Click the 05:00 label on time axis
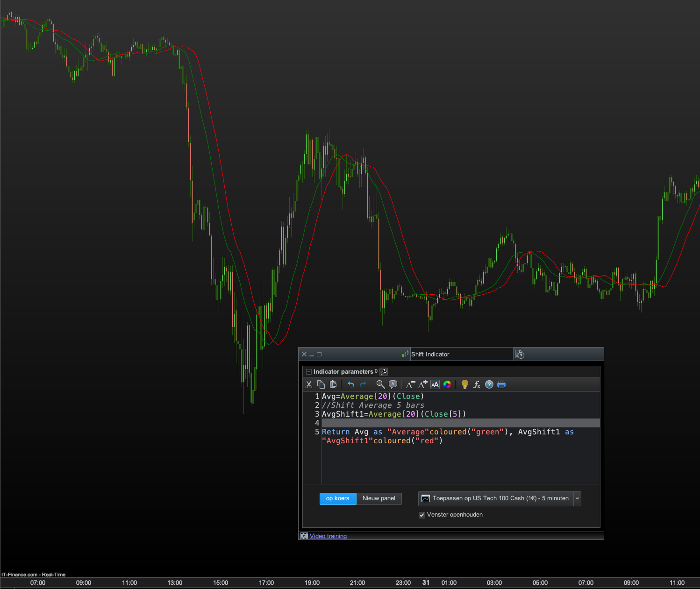 pos(540,583)
